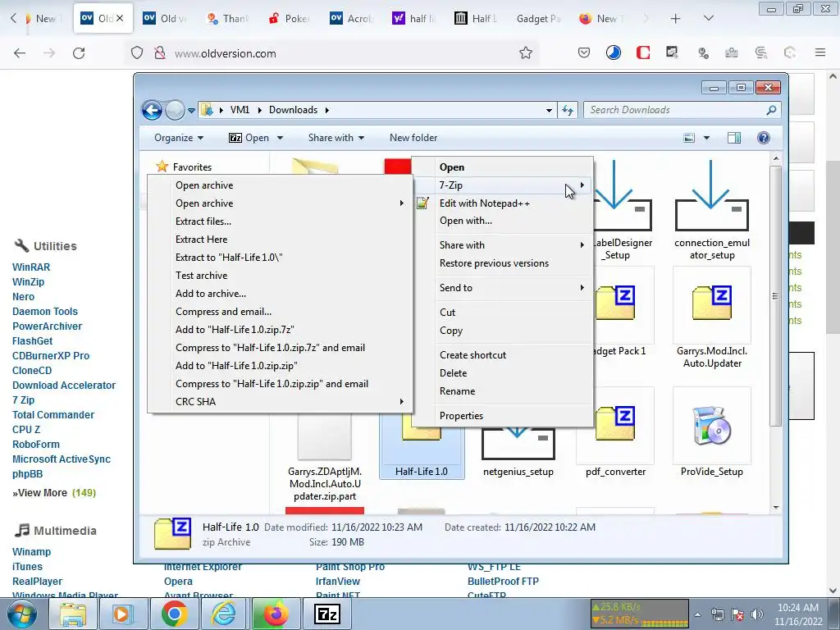Open the BulletProof FTP link
Screen dimensions: 840x630
pyautogui.click(x=503, y=582)
